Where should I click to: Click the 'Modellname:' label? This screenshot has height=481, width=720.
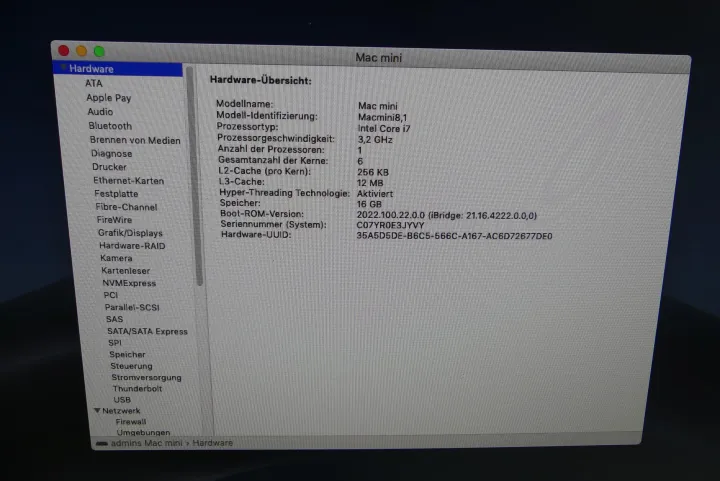click(244, 104)
